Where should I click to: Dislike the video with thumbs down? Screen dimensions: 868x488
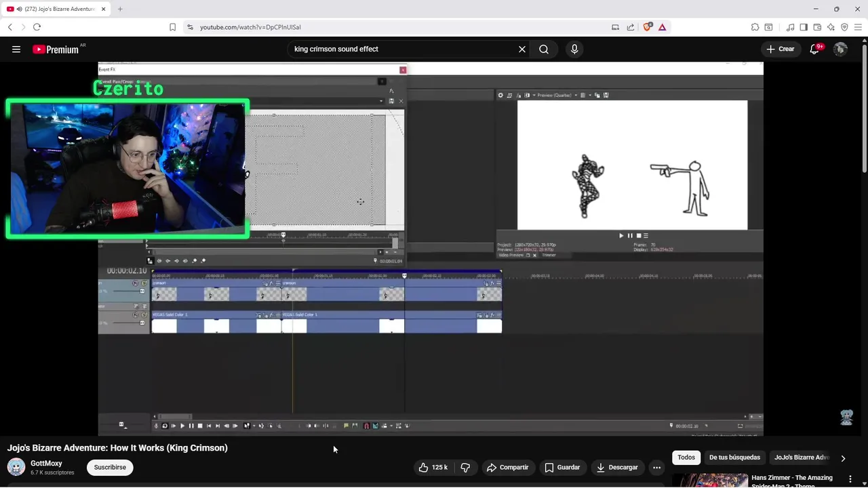(x=465, y=467)
